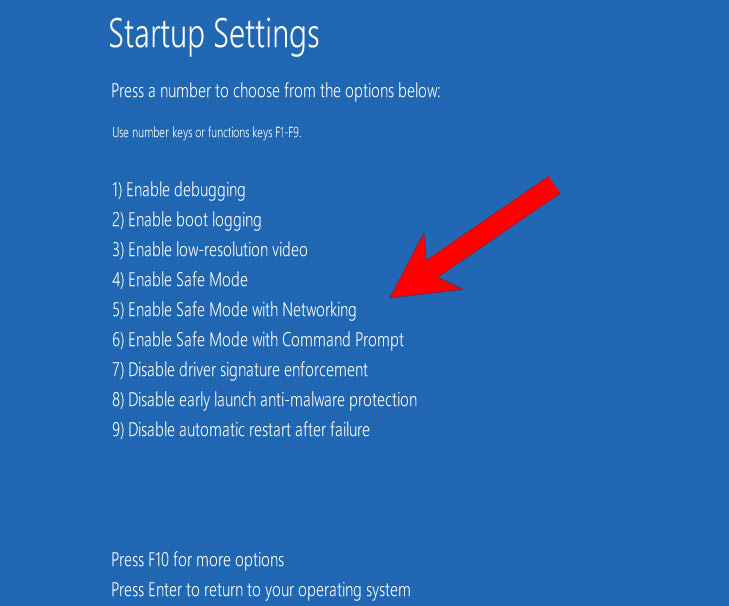Click Press Enter to return to operating system
Screen dimensions: 729x606
click(260, 590)
